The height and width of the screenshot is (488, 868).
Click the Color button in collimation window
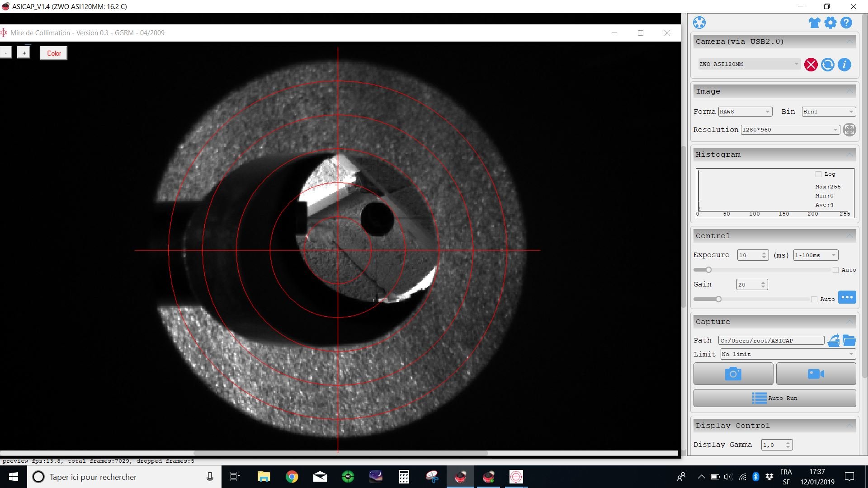click(x=54, y=53)
